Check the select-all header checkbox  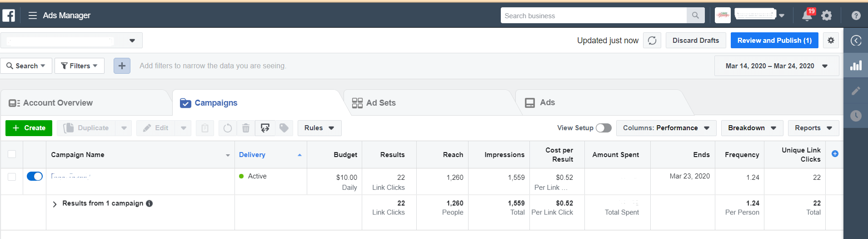(12, 154)
